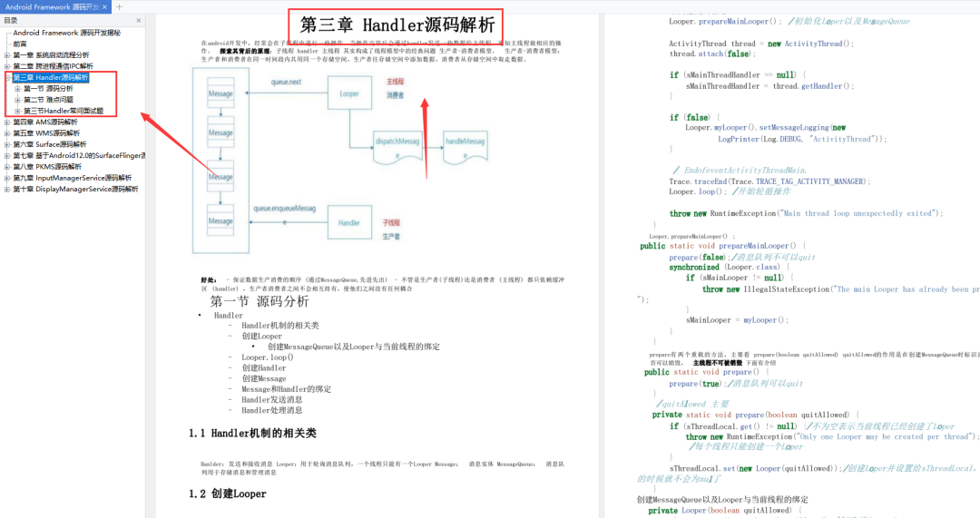Click bullet item Handler处理消息
The height and width of the screenshot is (518, 980).
tap(272, 411)
